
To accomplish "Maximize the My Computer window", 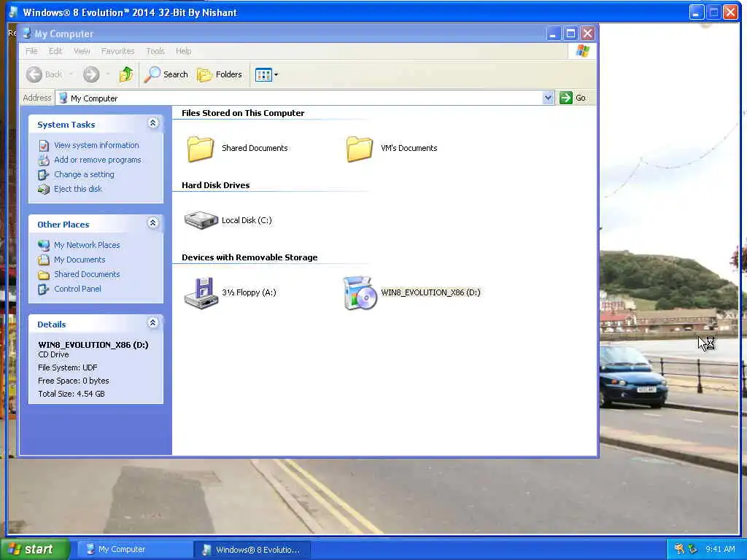I will [570, 34].
